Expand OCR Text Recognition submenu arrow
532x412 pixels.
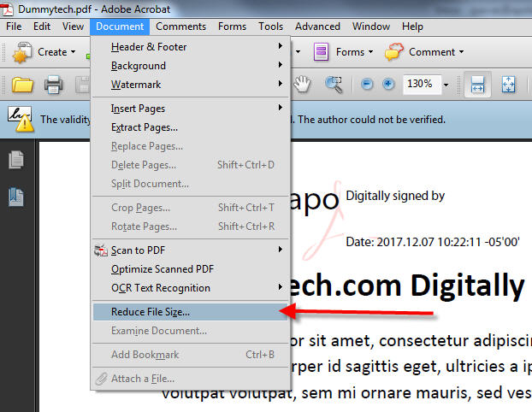[x=281, y=287]
